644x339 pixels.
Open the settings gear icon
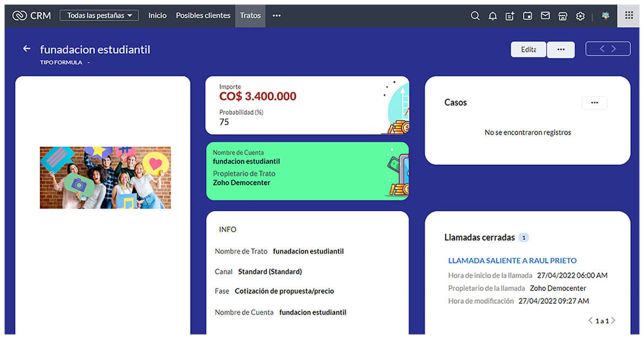point(580,15)
